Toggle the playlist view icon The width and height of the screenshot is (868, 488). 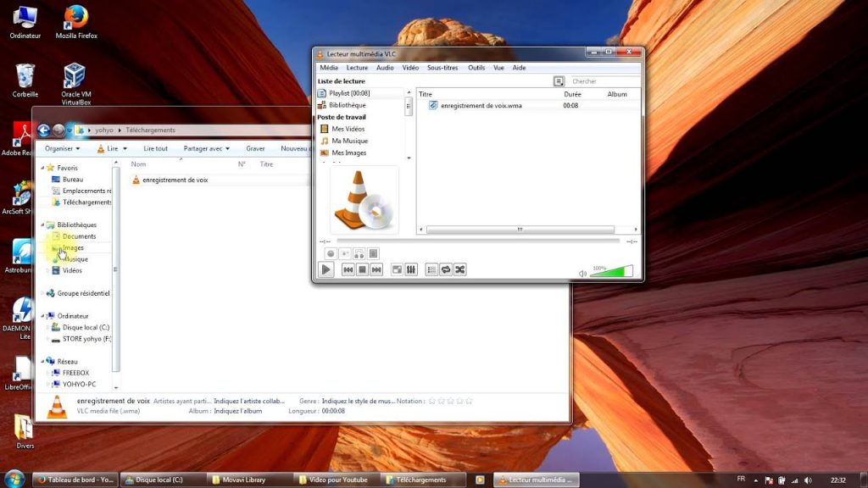(x=431, y=269)
